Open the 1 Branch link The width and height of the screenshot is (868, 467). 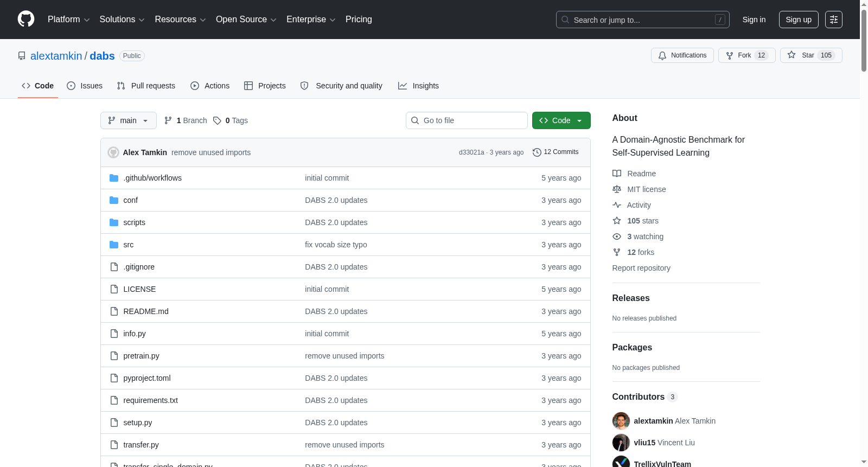(x=186, y=120)
